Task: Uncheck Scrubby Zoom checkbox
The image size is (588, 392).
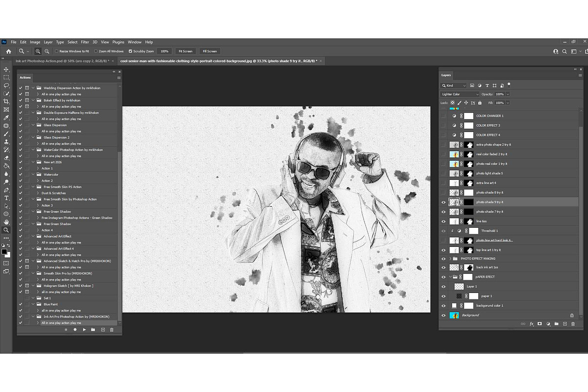Action: (x=130, y=51)
